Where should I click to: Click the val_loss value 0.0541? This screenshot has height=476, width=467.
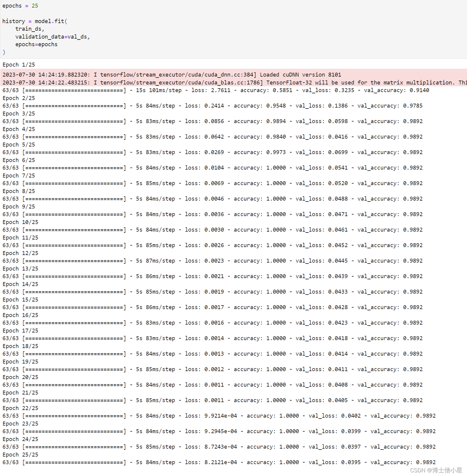tap(338, 168)
